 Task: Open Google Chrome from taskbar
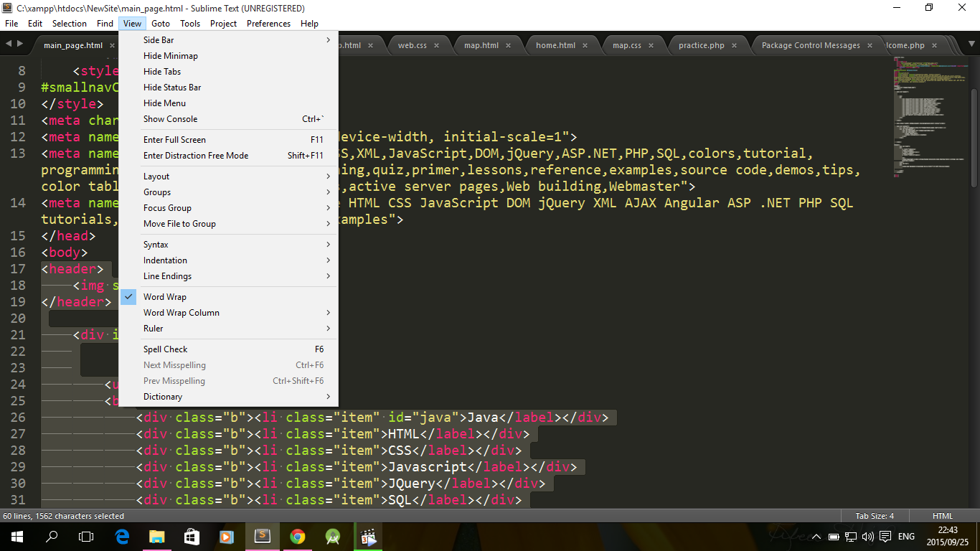tap(297, 536)
